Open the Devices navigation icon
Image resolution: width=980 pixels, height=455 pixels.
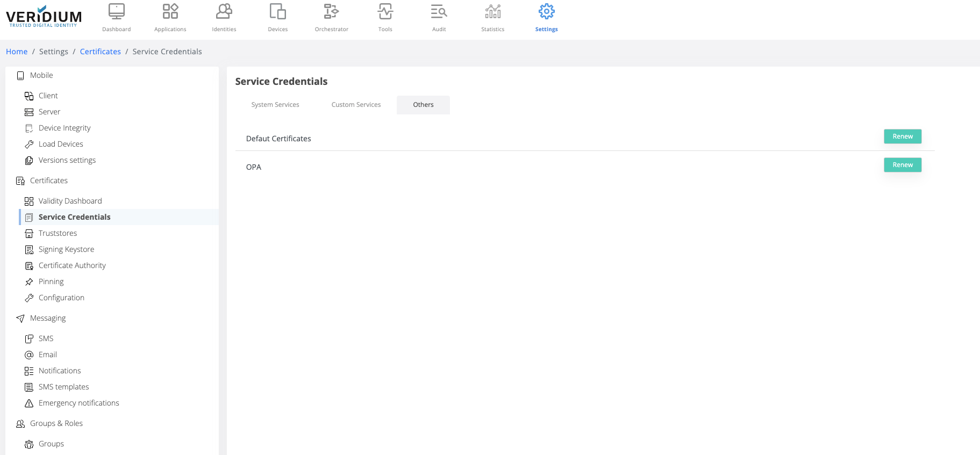click(x=278, y=12)
